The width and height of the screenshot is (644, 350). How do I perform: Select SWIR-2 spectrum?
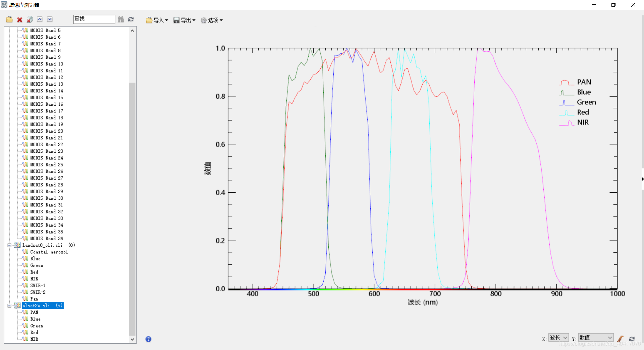[38, 292]
